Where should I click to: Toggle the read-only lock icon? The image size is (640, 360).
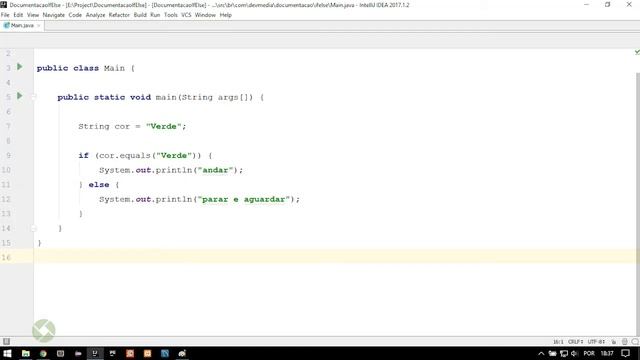(x=613, y=342)
